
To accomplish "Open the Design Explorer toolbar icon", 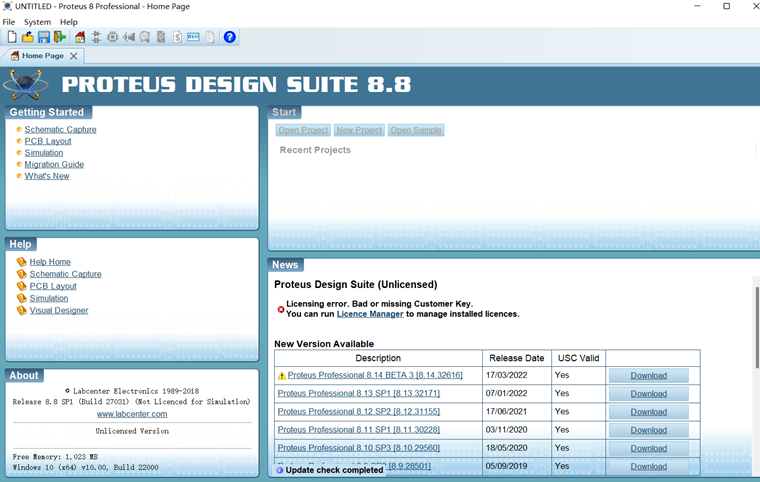I will (x=161, y=37).
